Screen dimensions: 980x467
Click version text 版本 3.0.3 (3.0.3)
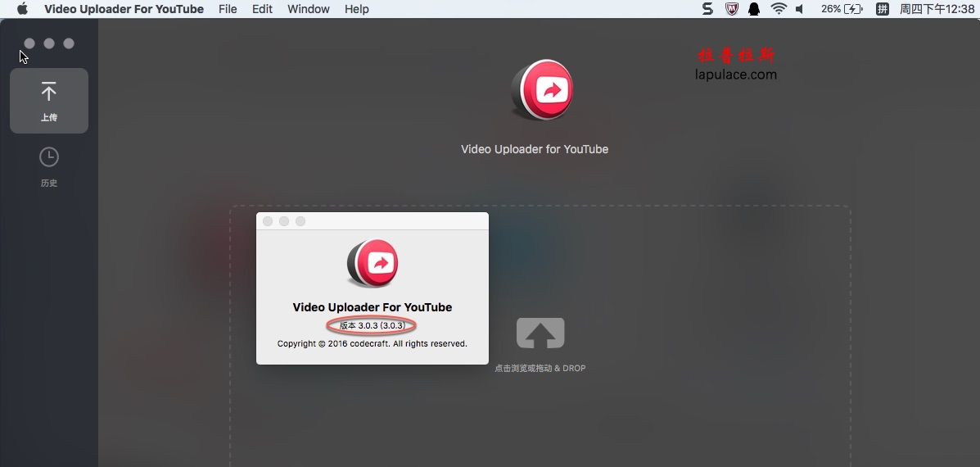(x=371, y=325)
